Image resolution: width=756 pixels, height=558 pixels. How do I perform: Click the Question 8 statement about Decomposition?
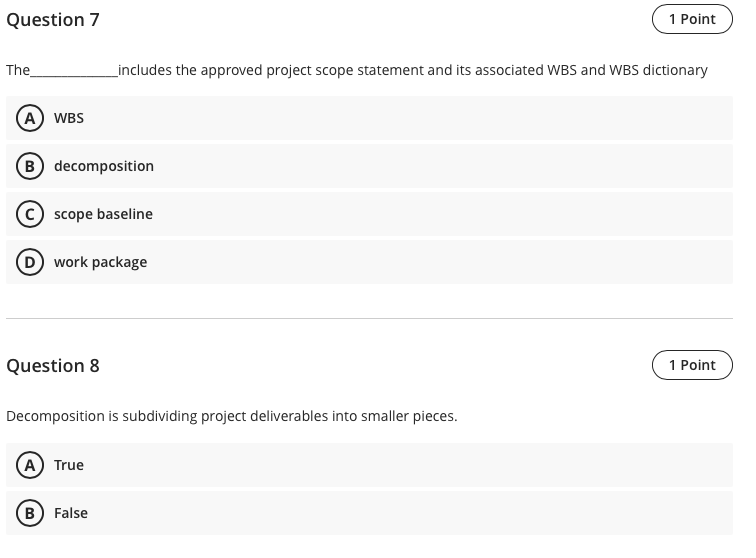coord(231,416)
